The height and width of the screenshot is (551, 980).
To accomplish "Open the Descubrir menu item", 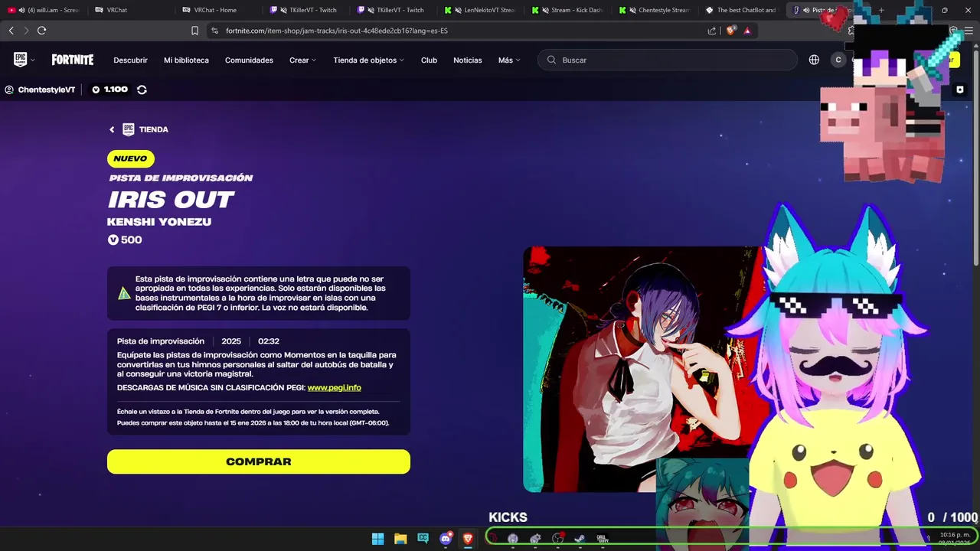I will point(130,60).
